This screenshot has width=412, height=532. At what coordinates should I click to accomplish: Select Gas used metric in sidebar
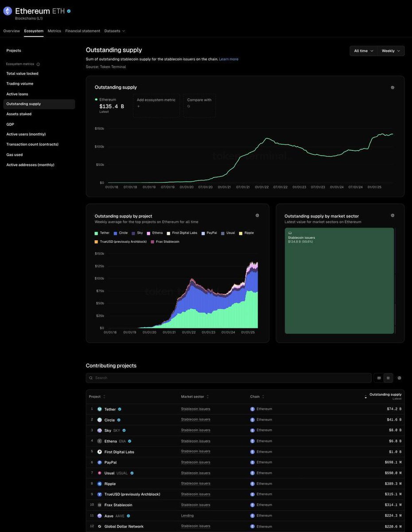15,155
